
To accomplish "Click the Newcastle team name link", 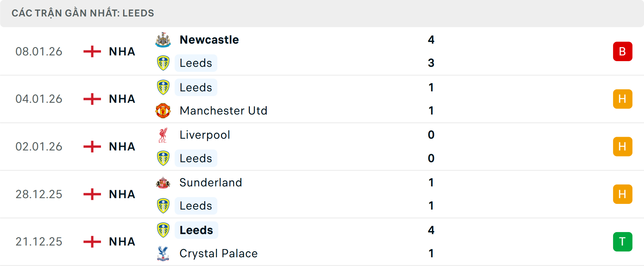I will click(x=209, y=40).
